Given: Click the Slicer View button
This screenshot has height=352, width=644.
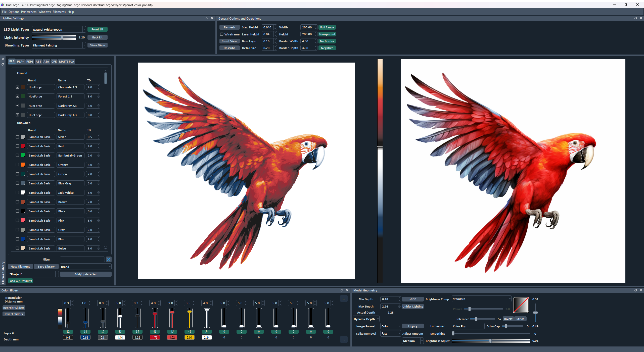Looking at the screenshot, I should [98, 45].
